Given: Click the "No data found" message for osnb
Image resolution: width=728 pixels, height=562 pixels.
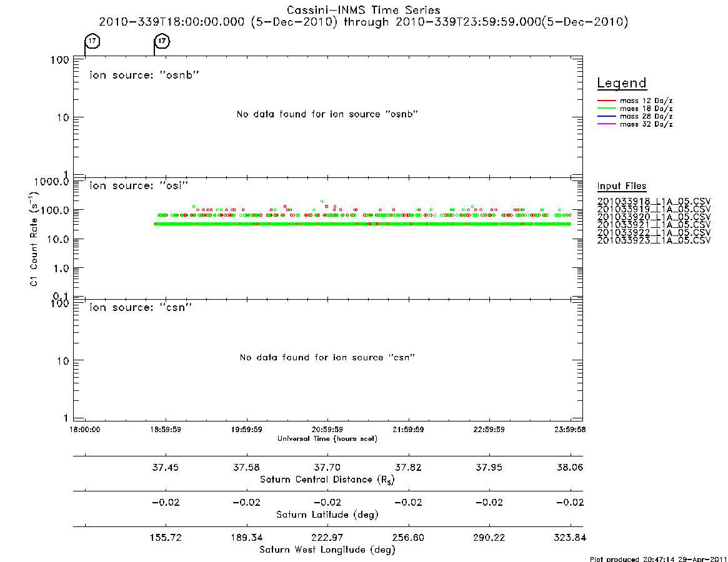Looking at the screenshot, I should pos(327,114).
